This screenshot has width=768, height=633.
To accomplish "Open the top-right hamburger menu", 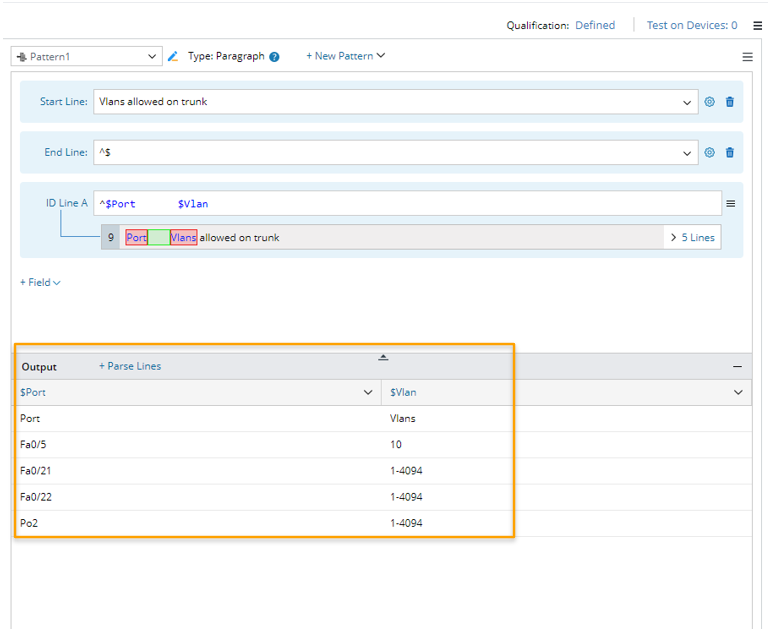I will tap(757, 26).
